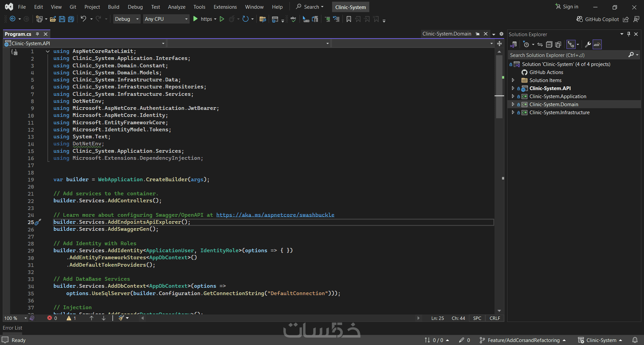Toggle the nested view tree button
The image size is (644, 345).
[571, 45]
